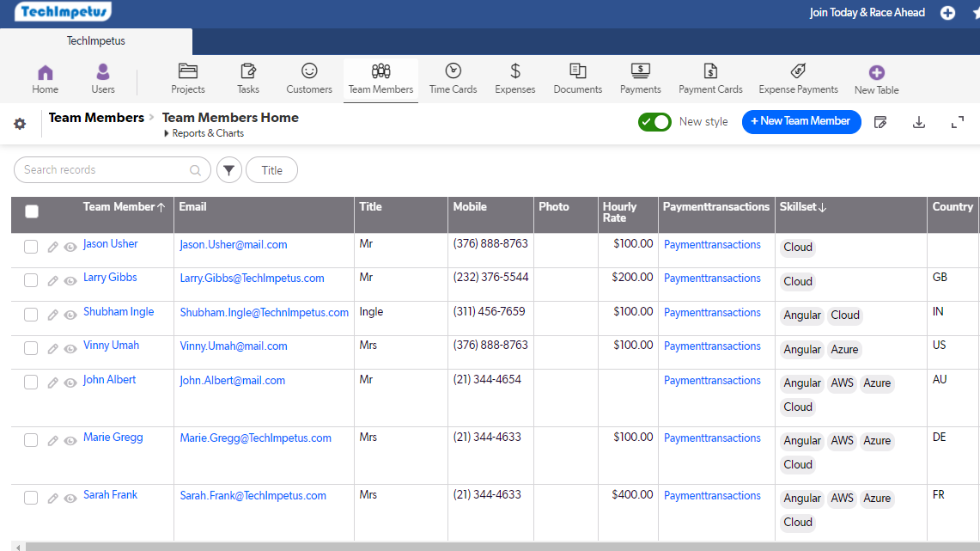Click the customize report edit icon
This screenshot has width=980, height=551.
click(880, 123)
